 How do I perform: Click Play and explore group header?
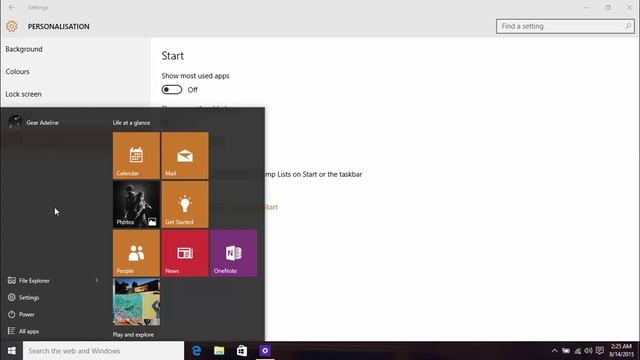point(133,334)
